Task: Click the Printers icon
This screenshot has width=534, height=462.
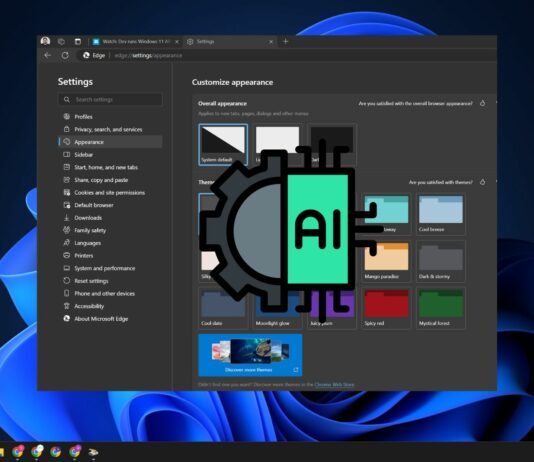Action: (67, 255)
